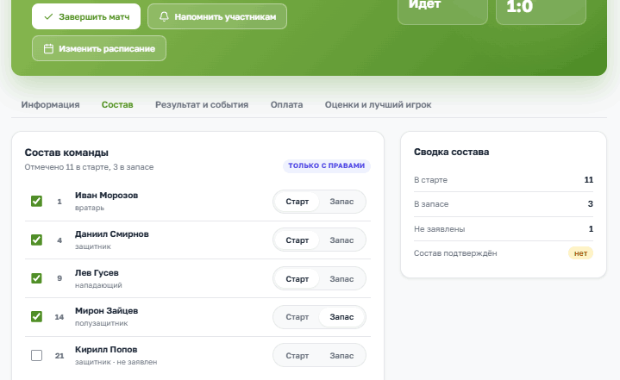The image size is (620, 380).
Task: Click jersey number 21
Action: coord(59,356)
